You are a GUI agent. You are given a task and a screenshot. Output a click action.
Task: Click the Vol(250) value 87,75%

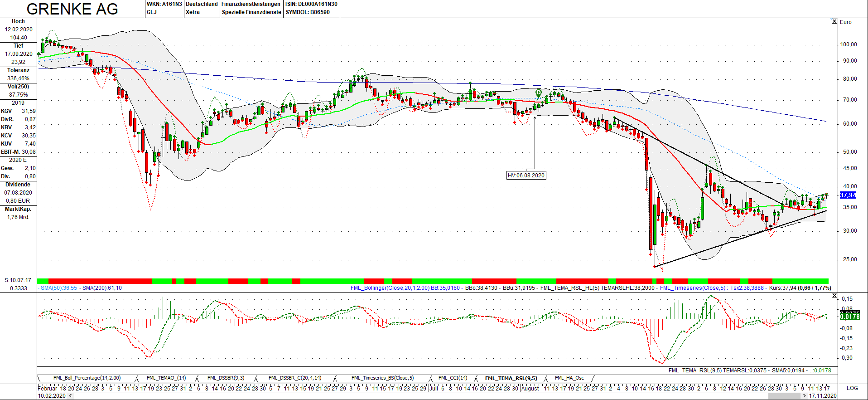pos(19,95)
